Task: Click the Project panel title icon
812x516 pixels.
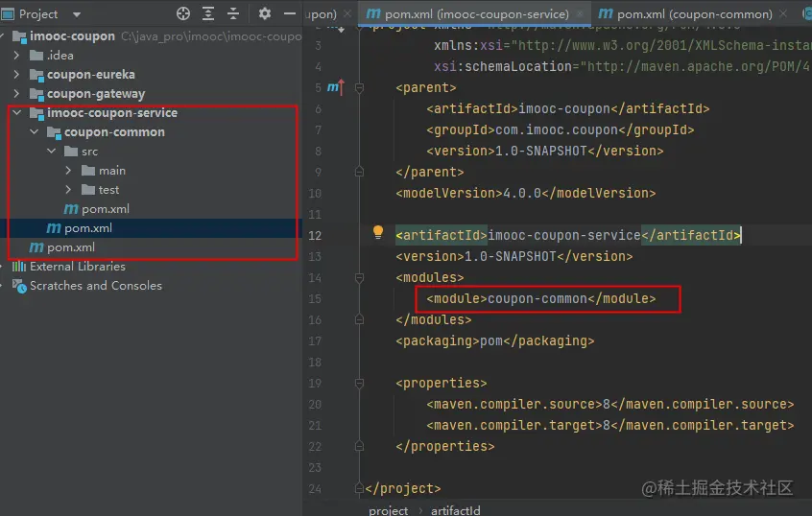Action: 8,14
